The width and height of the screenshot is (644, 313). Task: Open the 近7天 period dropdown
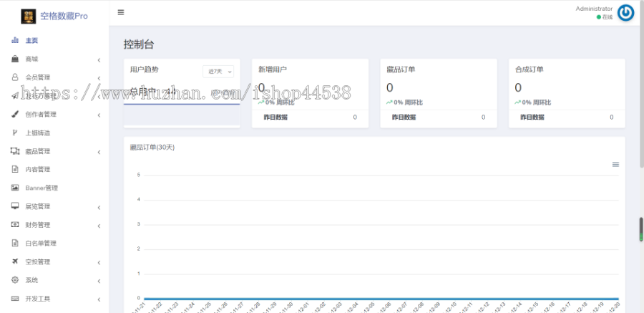click(x=218, y=72)
